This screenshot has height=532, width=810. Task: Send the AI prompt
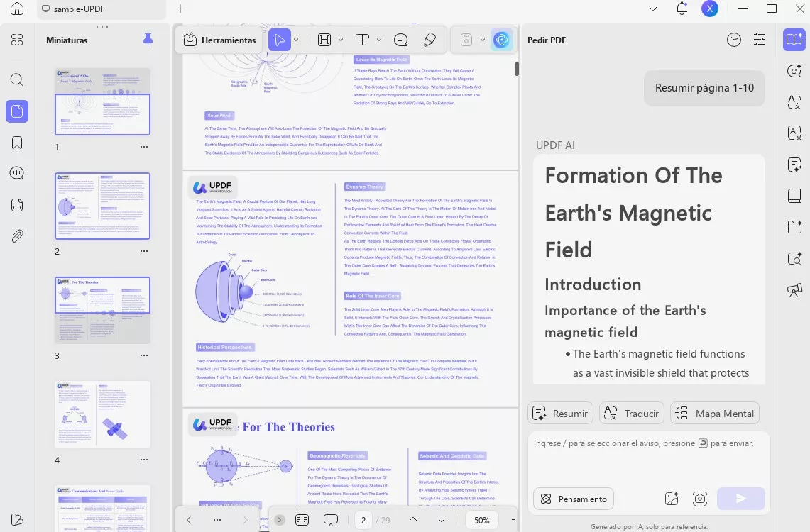tap(740, 499)
